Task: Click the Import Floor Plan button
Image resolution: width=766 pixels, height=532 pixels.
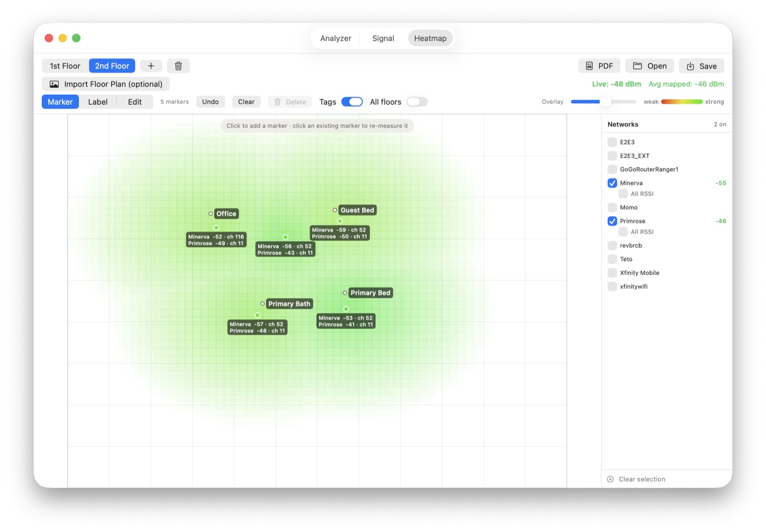Action: [106, 84]
